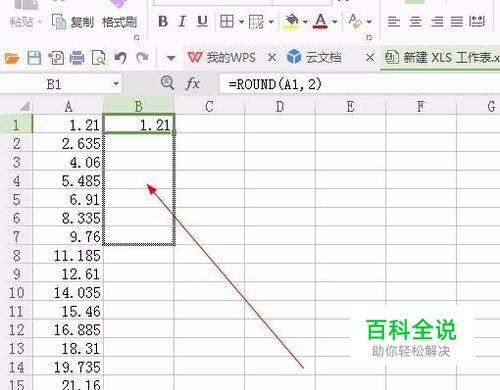Click cell with 16.885
The width and height of the screenshot is (500, 390).
click(x=68, y=330)
